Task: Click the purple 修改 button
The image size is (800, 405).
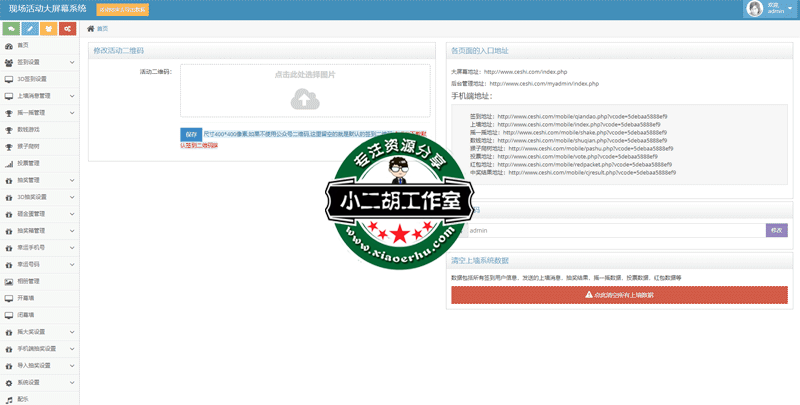Action: coord(776,230)
